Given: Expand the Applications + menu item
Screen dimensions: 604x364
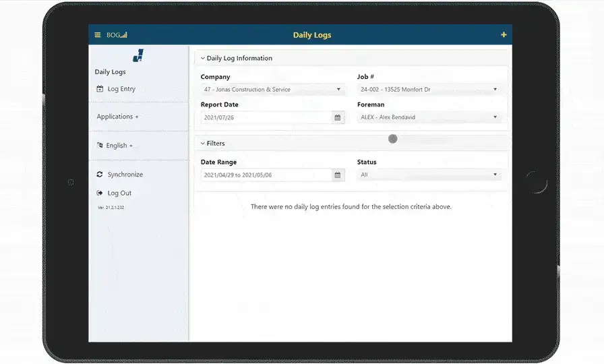Looking at the screenshot, I should (x=117, y=117).
